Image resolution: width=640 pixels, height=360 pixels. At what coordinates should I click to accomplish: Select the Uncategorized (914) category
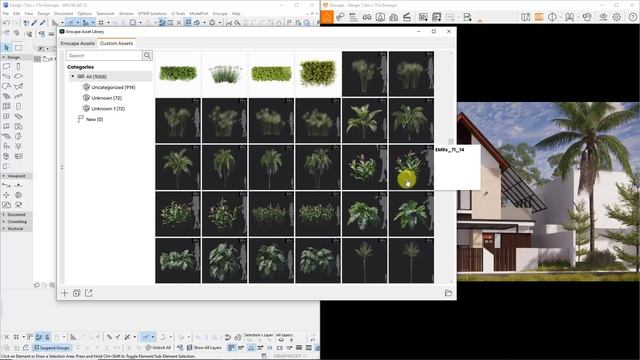coord(113,87)
